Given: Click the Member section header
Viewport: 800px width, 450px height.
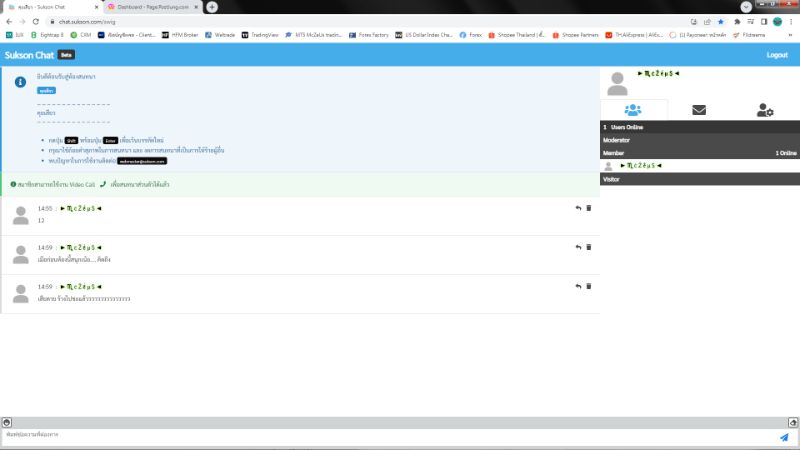Looking at the screenshot, I should click(x=699, y=153).
